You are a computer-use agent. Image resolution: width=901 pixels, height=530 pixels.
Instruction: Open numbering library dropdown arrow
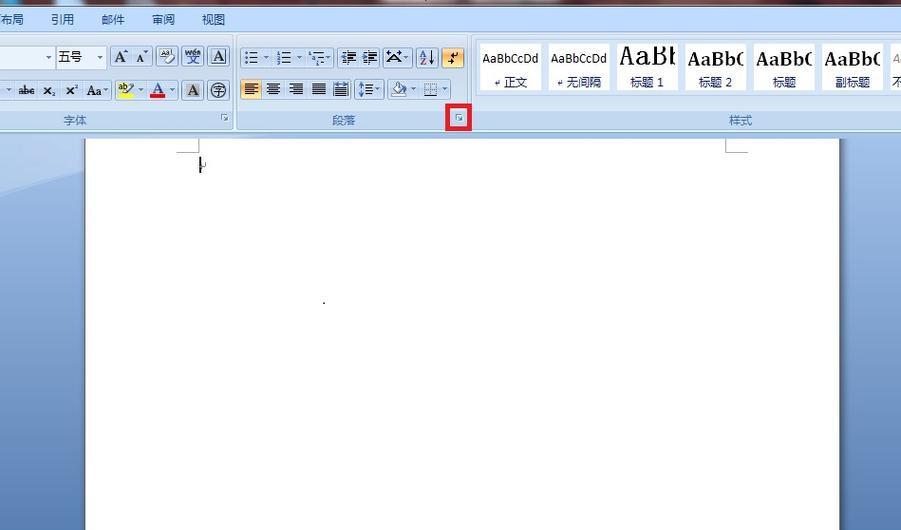pos(299,57)
